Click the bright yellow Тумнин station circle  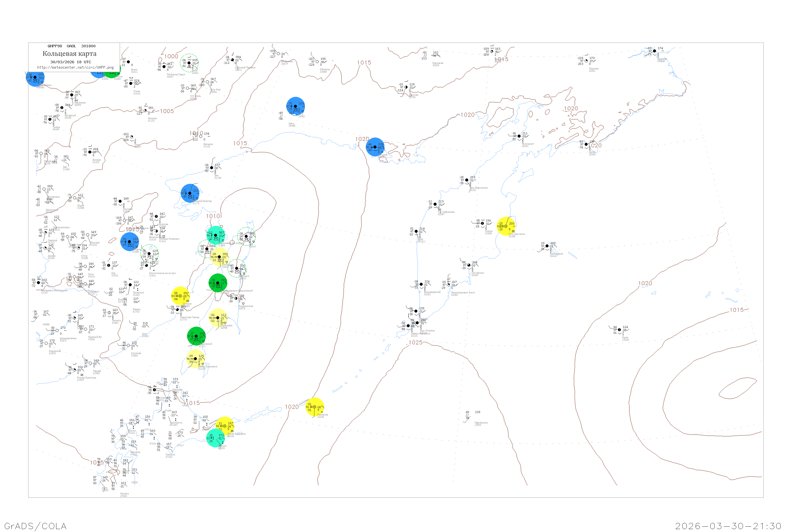[x=180, y=296]
